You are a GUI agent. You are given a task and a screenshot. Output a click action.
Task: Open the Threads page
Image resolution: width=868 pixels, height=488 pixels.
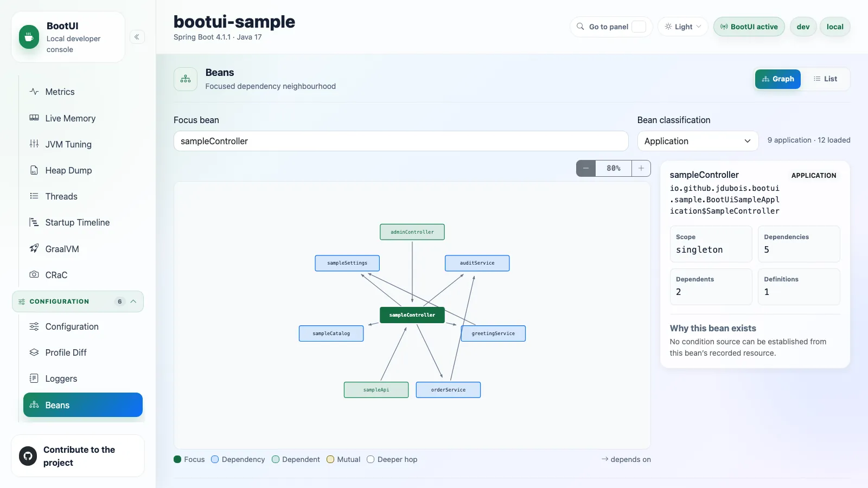(x=83, y=196)
